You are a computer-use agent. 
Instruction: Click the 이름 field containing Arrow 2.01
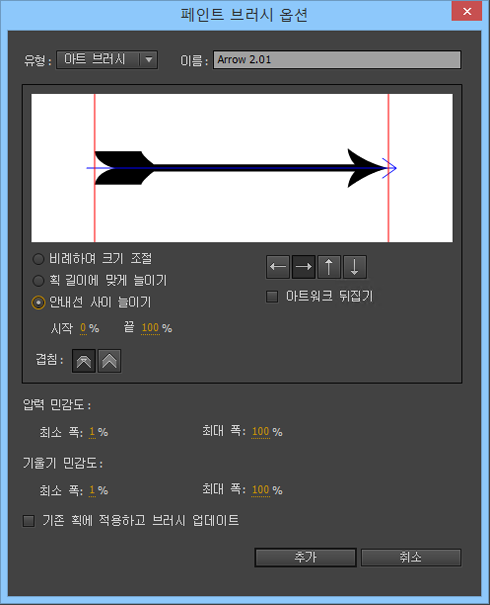point(337,60)
